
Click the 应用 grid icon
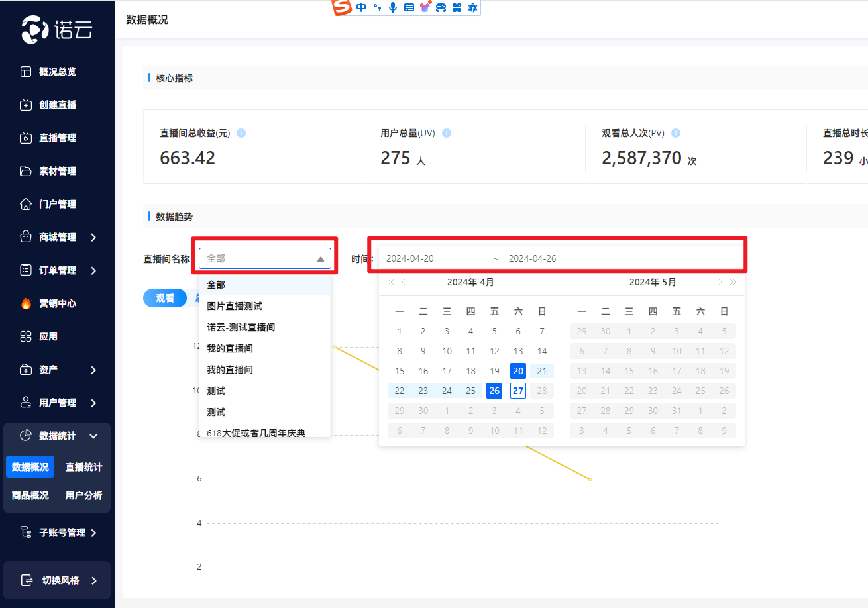(26, 336)
